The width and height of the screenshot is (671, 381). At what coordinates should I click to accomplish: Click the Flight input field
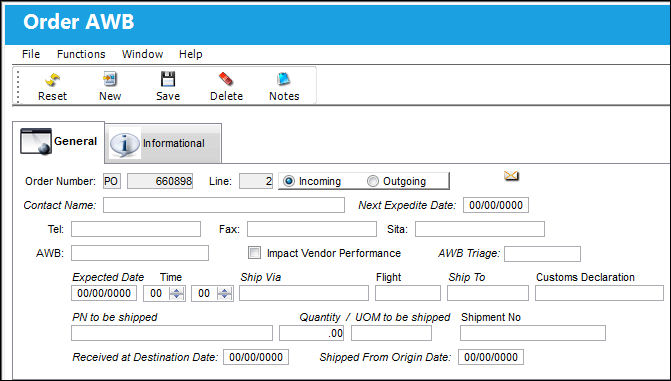pos(408,293)
